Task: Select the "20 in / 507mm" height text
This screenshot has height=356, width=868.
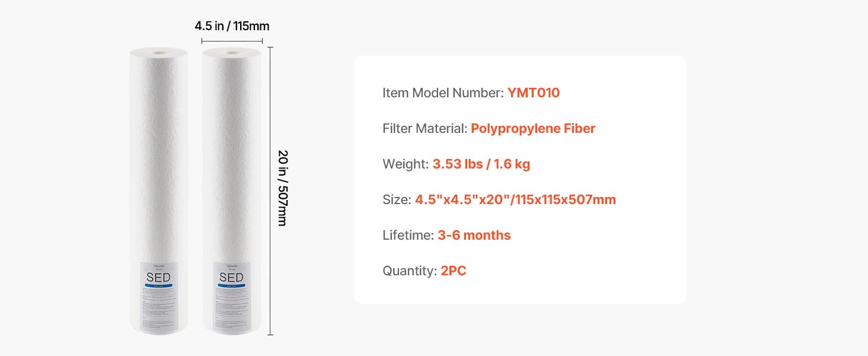Action: point(283,187)
